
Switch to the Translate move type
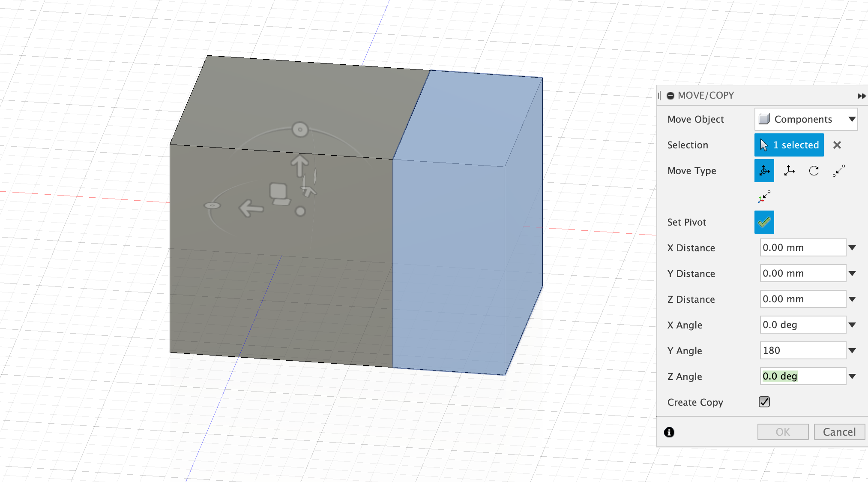pos(789,170)
